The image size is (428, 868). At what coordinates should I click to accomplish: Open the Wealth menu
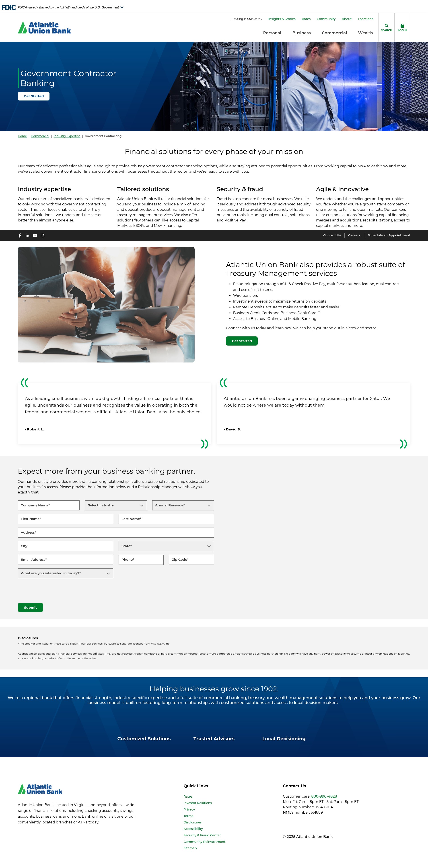tap(365, 33)
